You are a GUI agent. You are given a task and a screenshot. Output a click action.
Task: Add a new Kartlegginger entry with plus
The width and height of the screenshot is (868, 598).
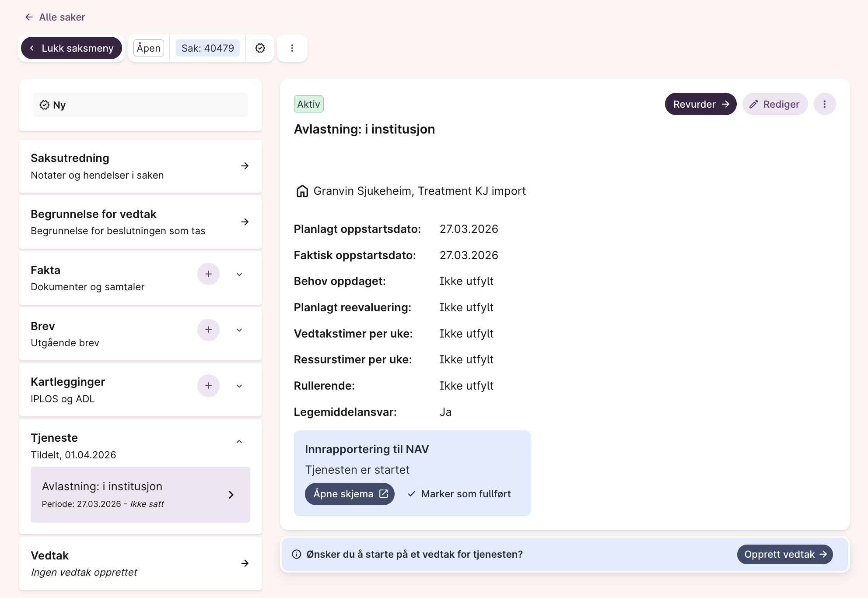coord(208,386)
